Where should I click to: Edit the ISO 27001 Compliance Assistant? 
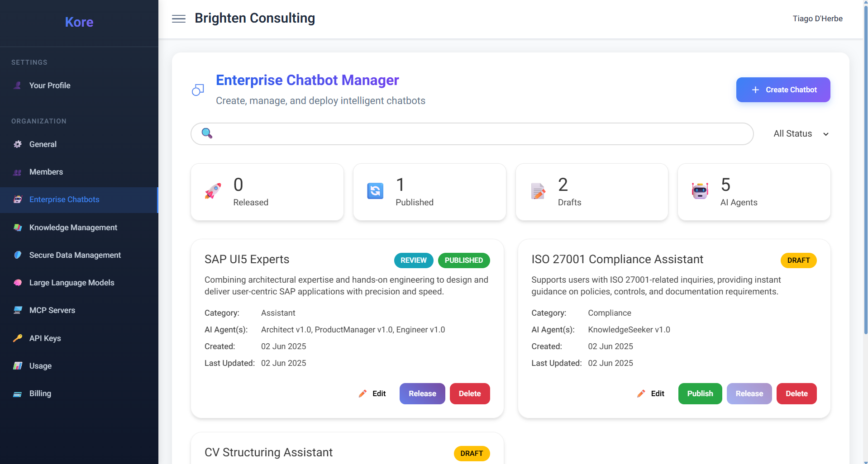tap(651, 393)
